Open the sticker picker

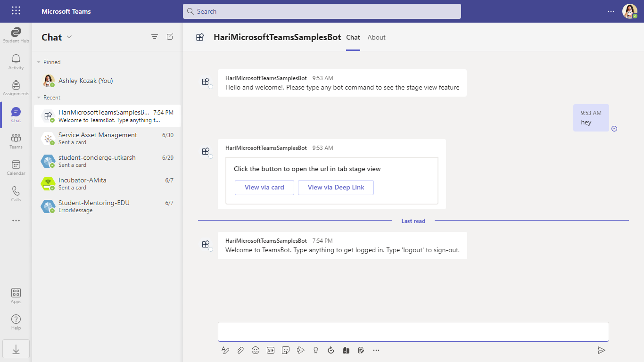point(286,350)
